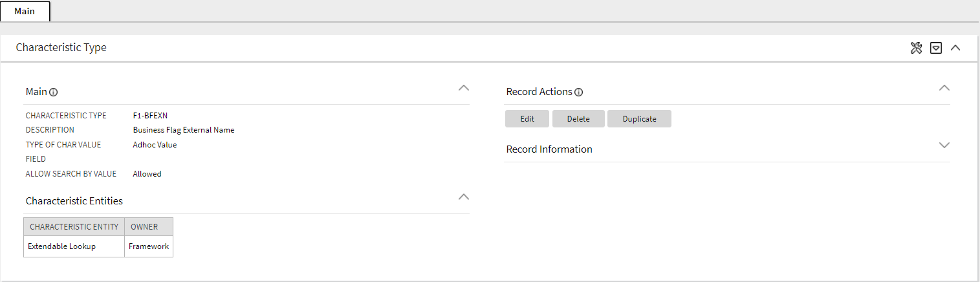Collapse the Characteristic Type zone
980x282 pixels.
(x=955, y=48)
